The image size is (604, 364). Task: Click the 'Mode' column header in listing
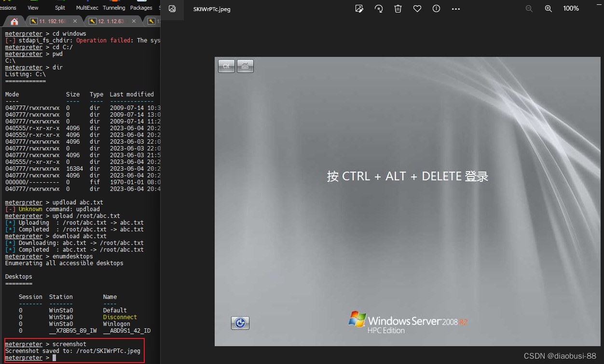coord(12,94)
